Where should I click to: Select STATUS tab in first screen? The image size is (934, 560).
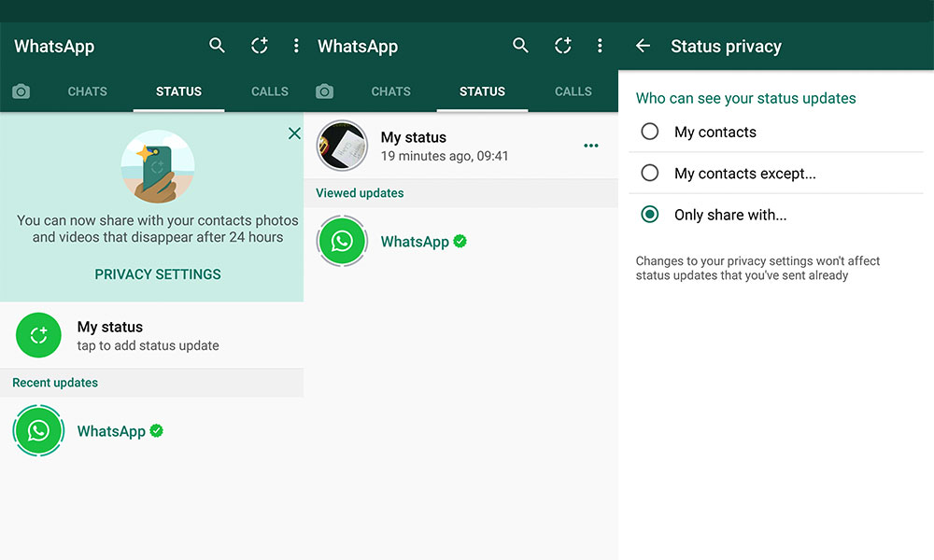point(178,91)
